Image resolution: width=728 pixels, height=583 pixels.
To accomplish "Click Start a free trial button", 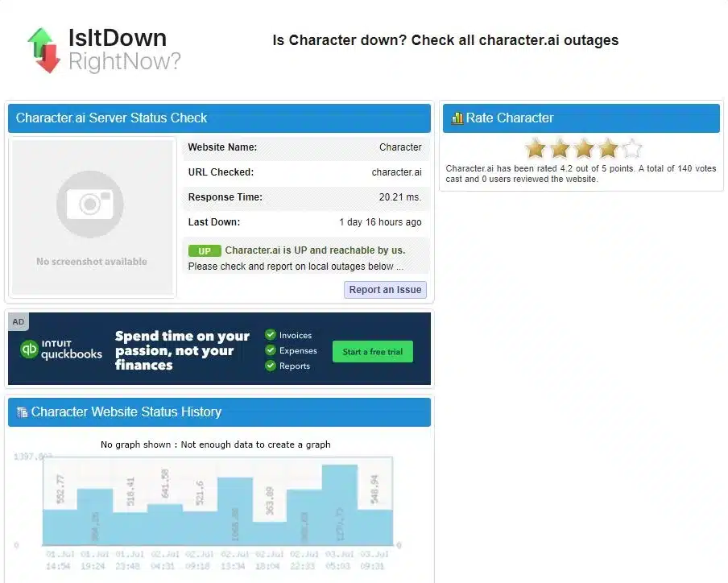I will pyautogui.click(x=372, y=352).
